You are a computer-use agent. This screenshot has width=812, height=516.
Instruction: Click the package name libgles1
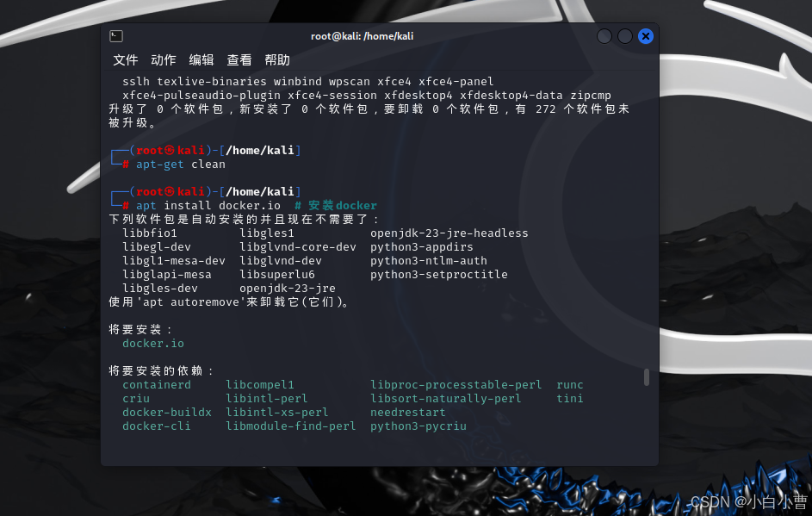point(267,233)
